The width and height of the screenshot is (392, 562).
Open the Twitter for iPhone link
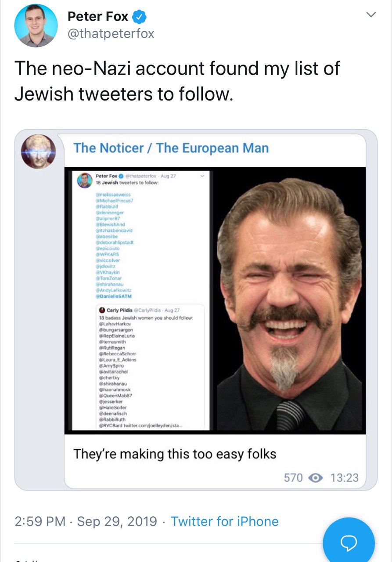pos(224,521)
